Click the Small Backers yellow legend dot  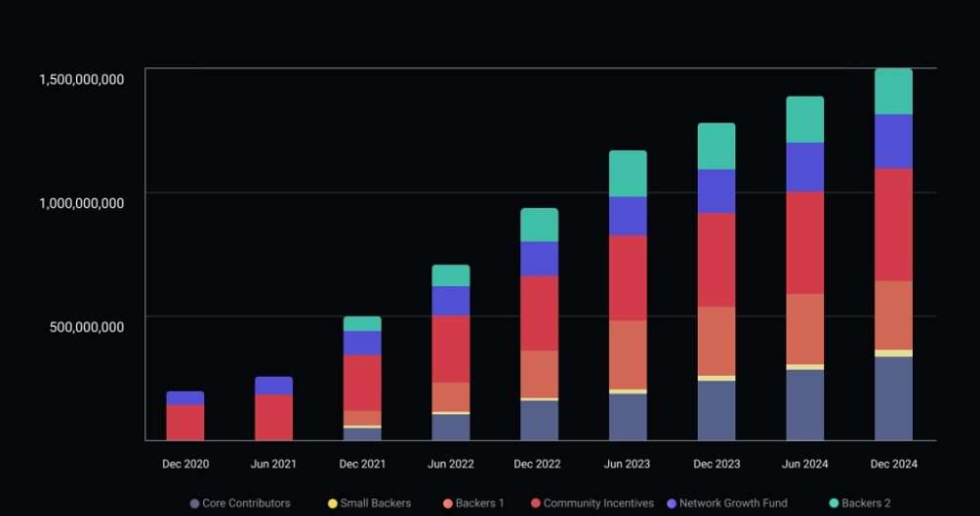pyautogui.click(x=333, y=503)
